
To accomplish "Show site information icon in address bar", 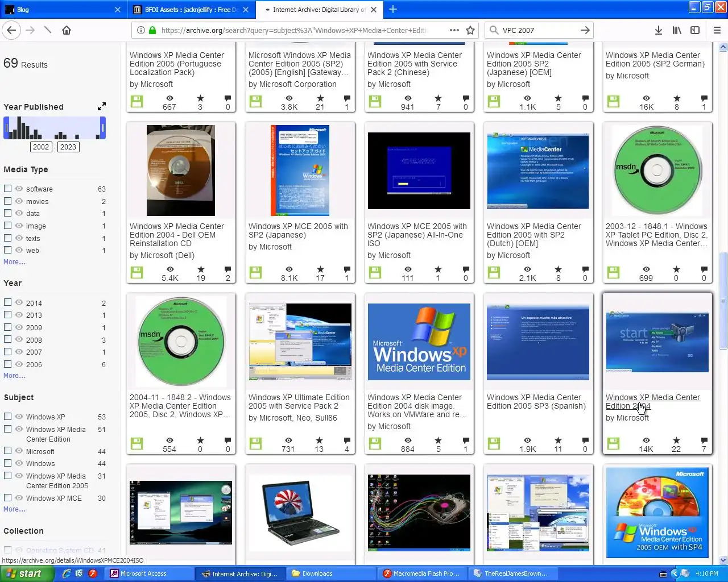I will (x=140, y=30).
